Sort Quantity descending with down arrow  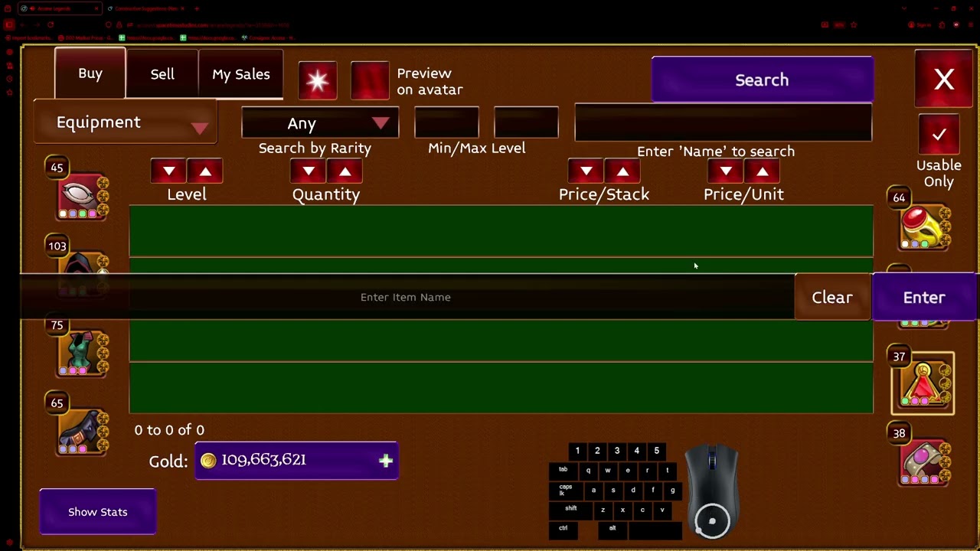(x=308, y=171)
